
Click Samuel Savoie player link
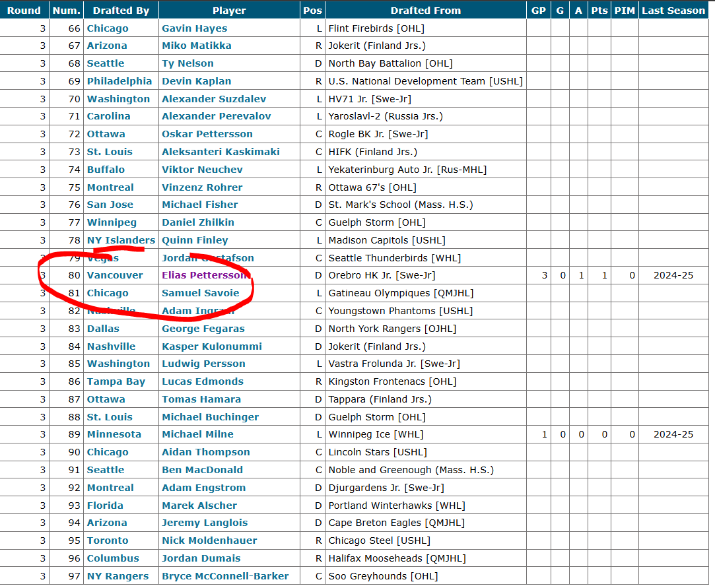(x=200, y=293)
